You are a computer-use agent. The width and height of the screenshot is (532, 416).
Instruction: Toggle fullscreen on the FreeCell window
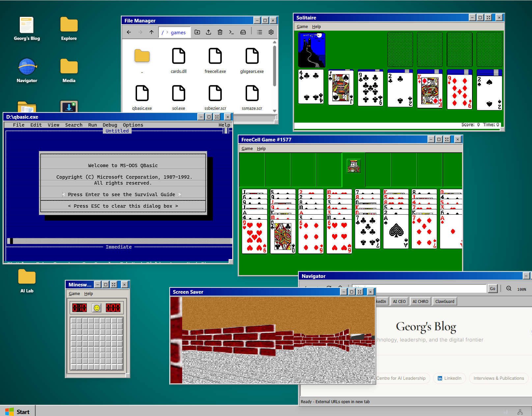pos(447,139)
